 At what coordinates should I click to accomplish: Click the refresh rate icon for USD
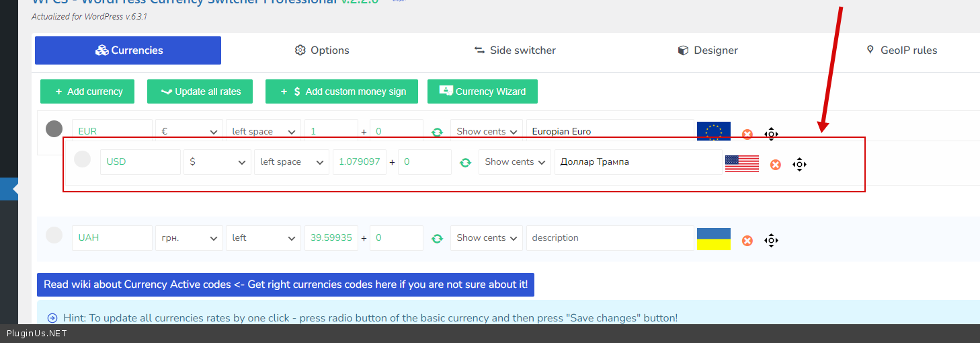(x=465, y=163)
